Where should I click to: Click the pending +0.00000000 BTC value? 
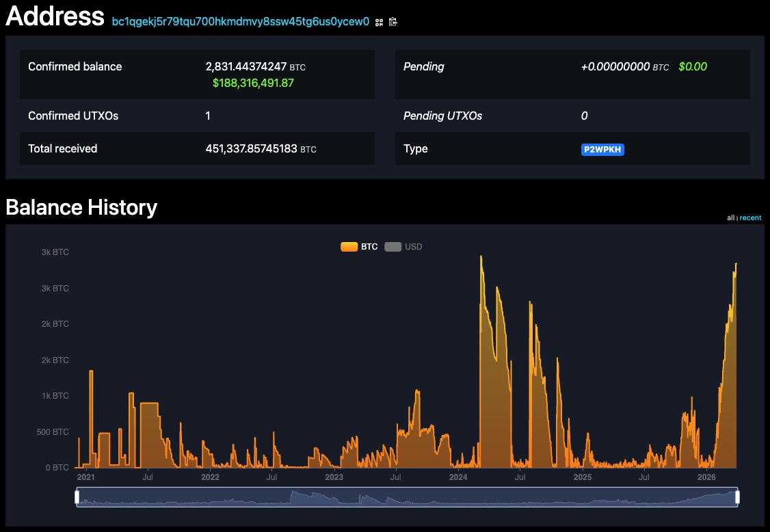[624, 67]
